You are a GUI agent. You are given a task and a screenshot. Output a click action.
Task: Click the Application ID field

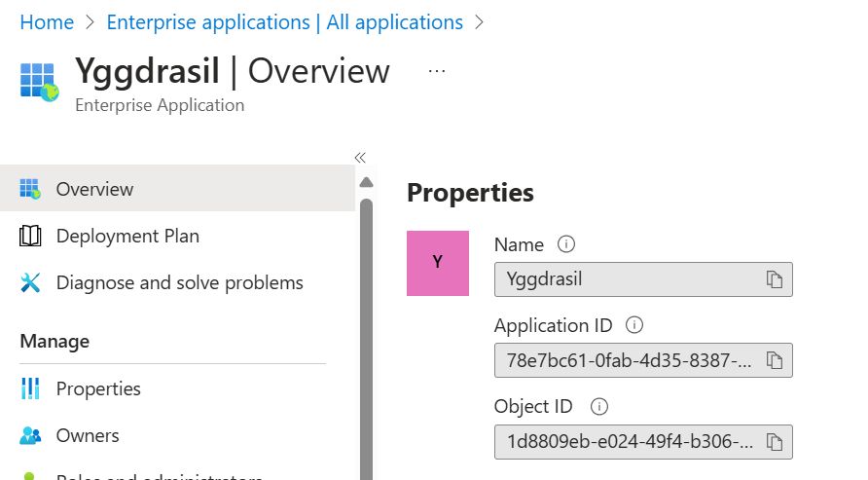643,360
